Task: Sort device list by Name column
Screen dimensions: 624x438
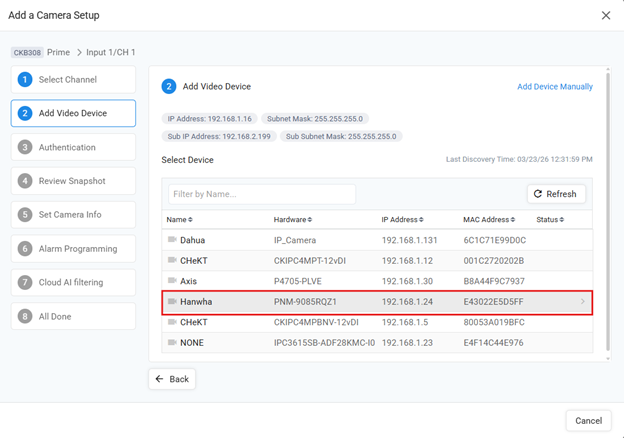Action: 179,220
